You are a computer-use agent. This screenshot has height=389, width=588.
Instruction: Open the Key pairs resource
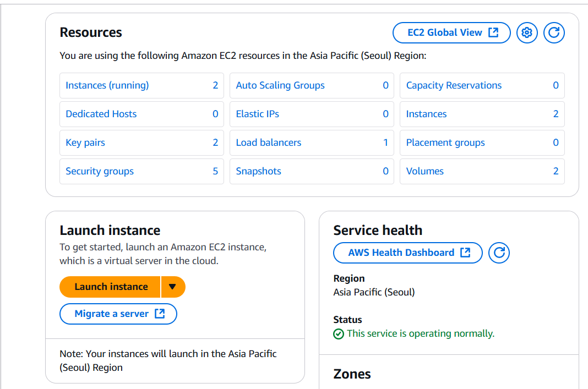coord(85,143)
